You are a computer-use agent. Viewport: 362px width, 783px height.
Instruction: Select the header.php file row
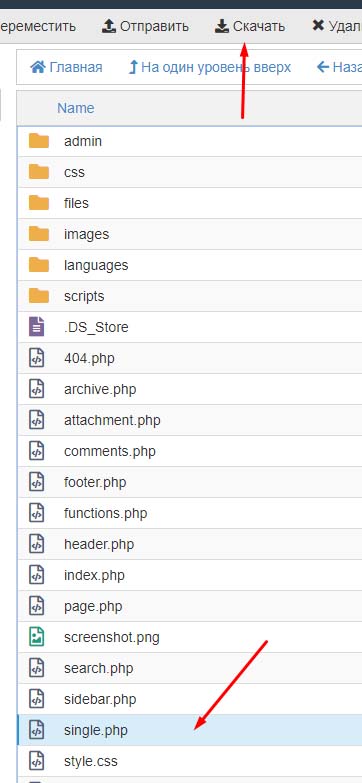coord(189,544)
